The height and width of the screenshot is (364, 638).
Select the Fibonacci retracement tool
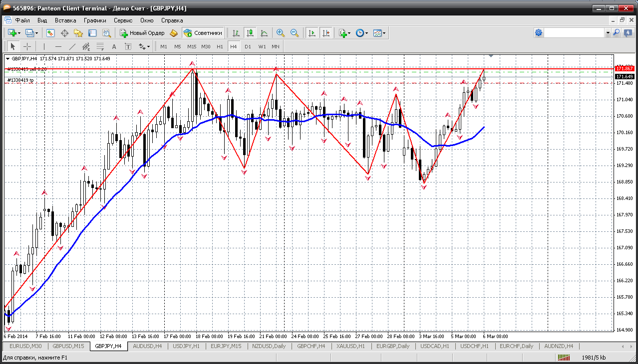click(x=100, y=46)
